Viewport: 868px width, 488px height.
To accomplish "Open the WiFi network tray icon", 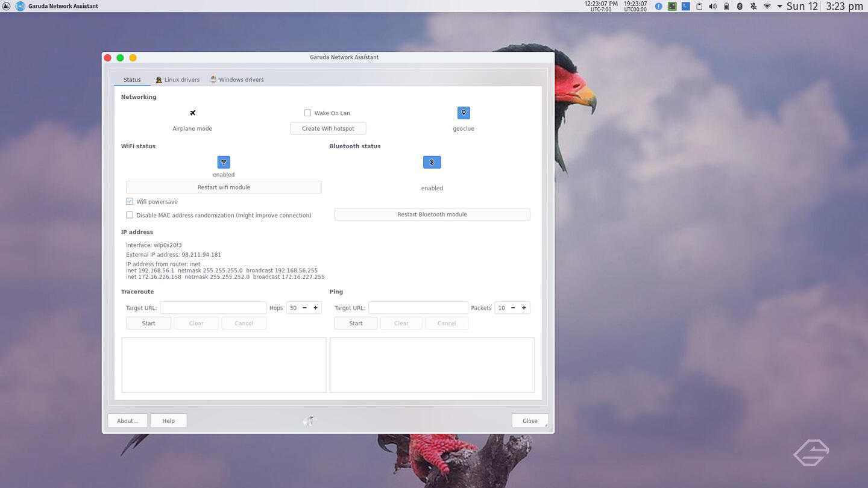I will (767, 6).
